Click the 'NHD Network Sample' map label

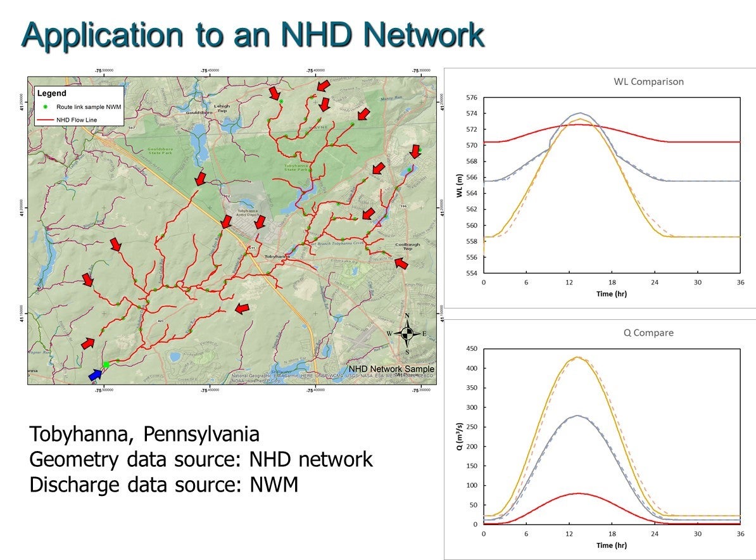coord(391,369)
